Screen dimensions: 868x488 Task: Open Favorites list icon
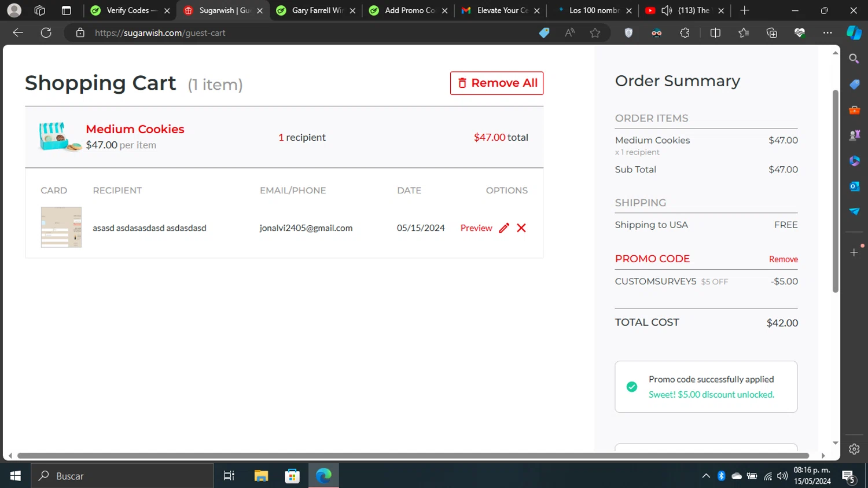pyautogui.click(x=744, y=33)
